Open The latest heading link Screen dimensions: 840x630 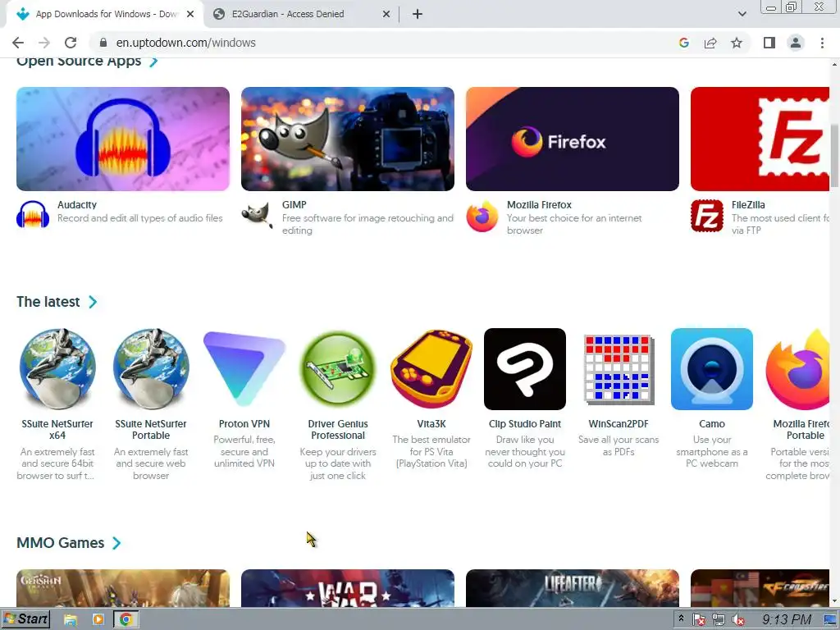coord(48,302)
